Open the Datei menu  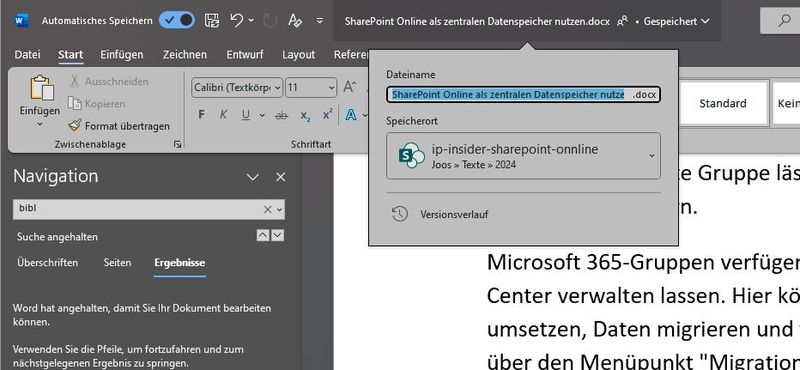pos(28,55)
